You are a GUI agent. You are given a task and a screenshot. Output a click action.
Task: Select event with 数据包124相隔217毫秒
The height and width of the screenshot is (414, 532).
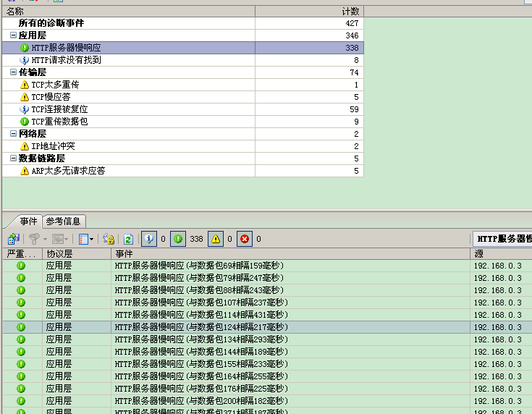click(x=267, y=327)
